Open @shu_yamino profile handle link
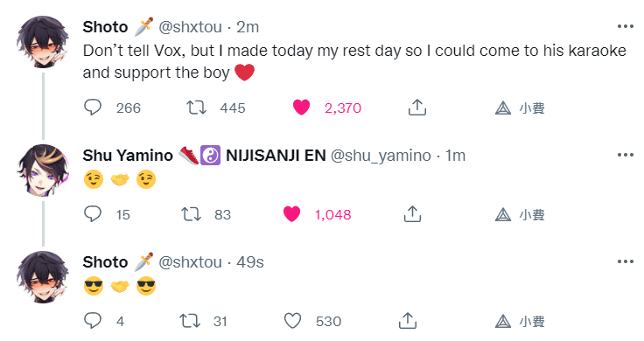 click(x=381, y=156)
